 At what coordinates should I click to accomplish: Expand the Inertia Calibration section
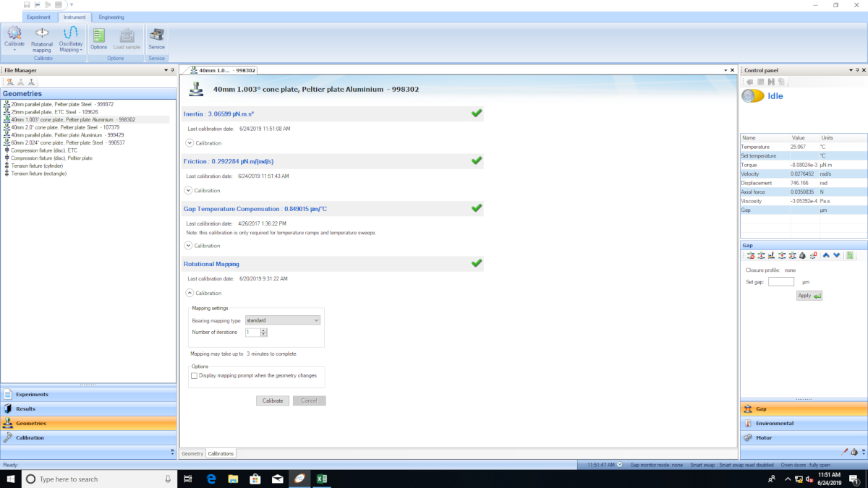tap(189, 143)
